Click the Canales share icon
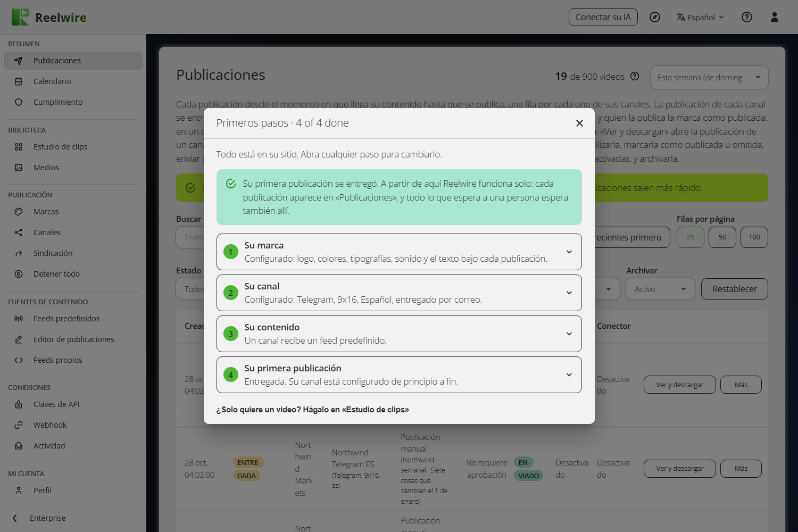Image resolution: width=798 pixels, height=532 pixels. tap(19, 232)
